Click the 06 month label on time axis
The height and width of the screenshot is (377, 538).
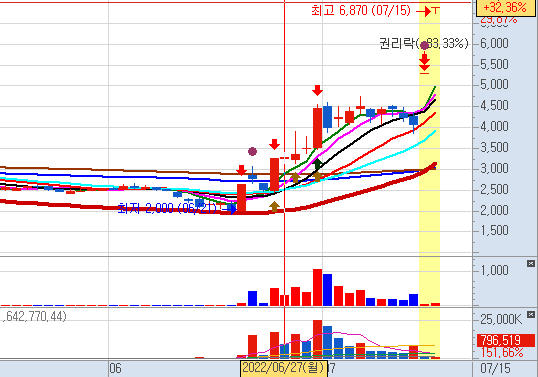[x=116, y=368]
